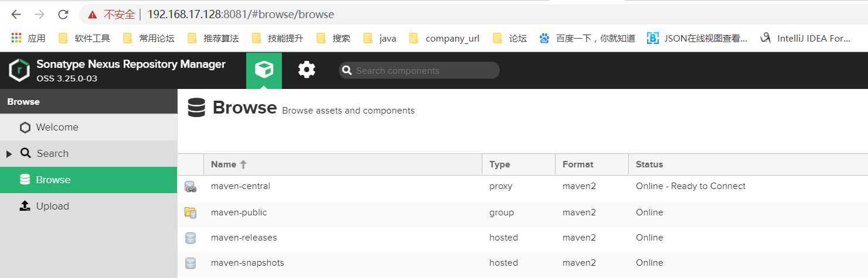The image size is (868, 278).
Task: Open the maven-central repository row
Action: [x=523, y=186]
